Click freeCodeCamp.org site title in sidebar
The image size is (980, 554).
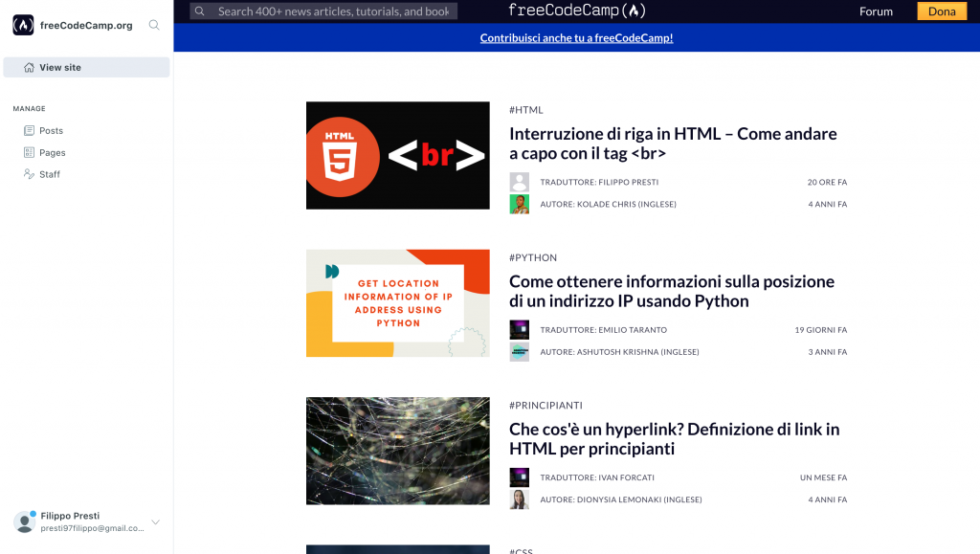tap(86, 26)
